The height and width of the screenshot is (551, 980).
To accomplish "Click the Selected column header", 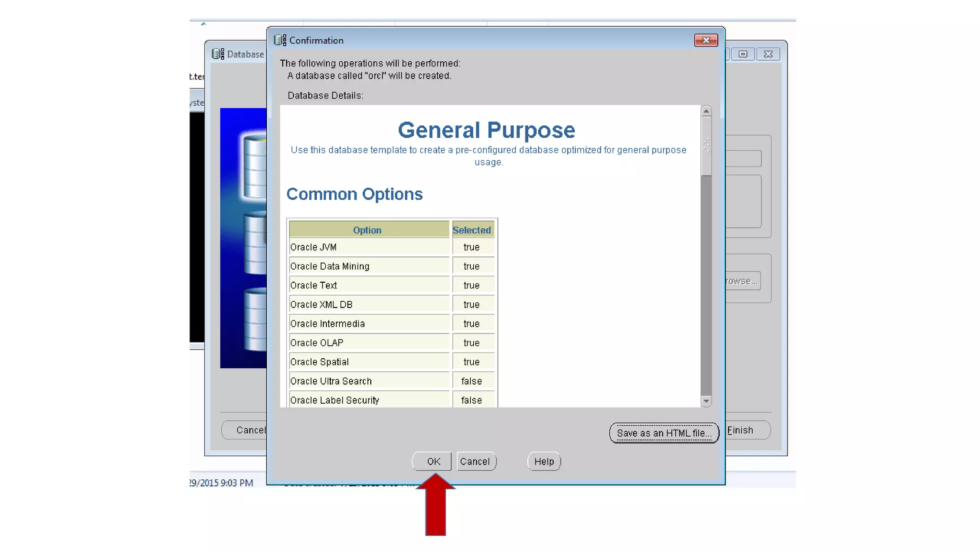I will [x=472, y=230].
